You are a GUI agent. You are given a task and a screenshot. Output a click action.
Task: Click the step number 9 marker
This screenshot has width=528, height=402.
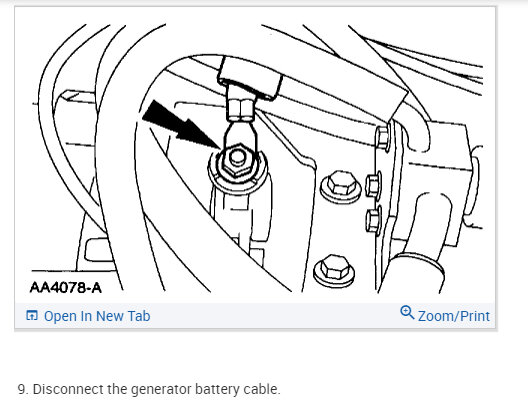click(23, 389)
